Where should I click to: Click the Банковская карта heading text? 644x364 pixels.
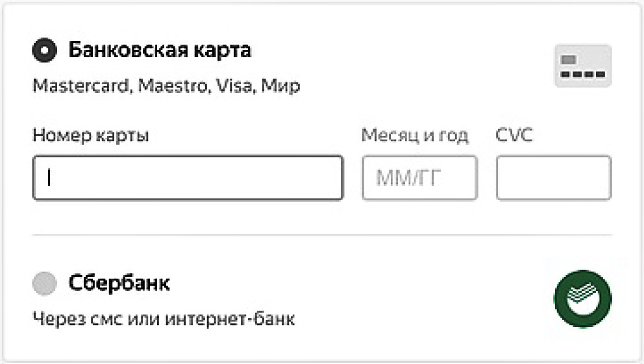click(160, 51)
